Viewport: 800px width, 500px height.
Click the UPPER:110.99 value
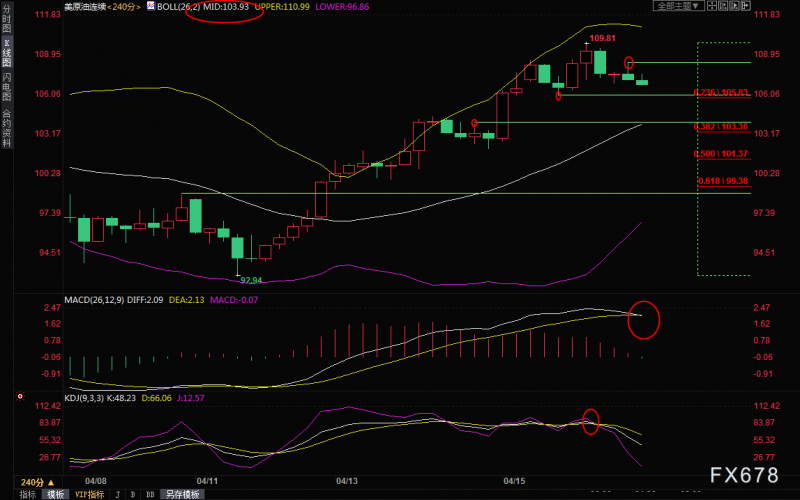(282, 7)
